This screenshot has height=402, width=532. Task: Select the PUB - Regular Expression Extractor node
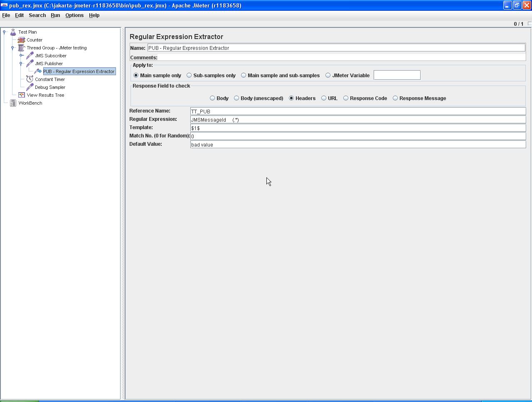[79, 71]
